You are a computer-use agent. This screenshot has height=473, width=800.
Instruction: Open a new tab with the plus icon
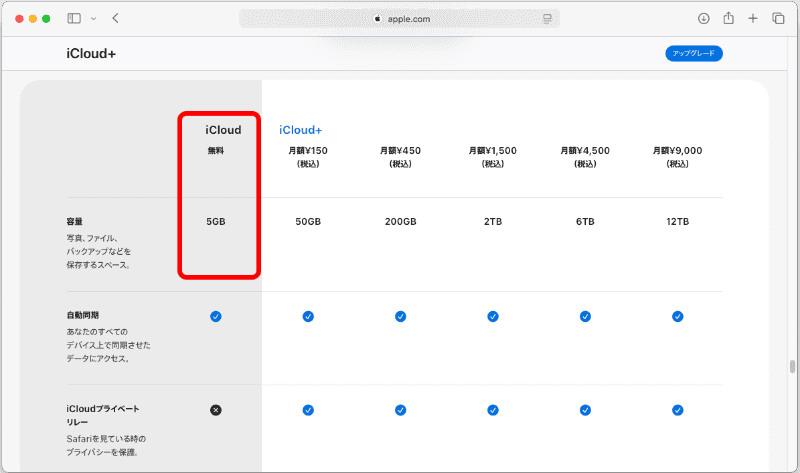click(753, 18)
